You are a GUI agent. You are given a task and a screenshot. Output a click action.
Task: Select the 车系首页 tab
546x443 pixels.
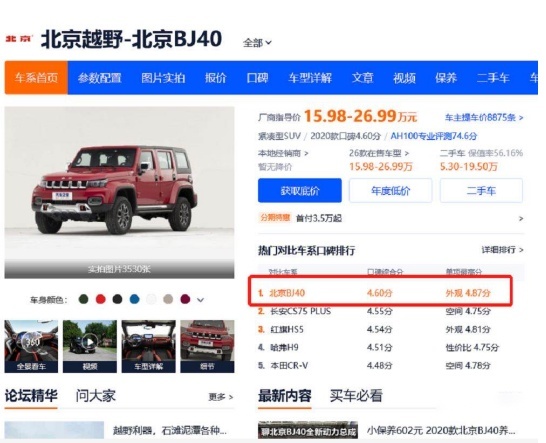click(x=36, y=77)
